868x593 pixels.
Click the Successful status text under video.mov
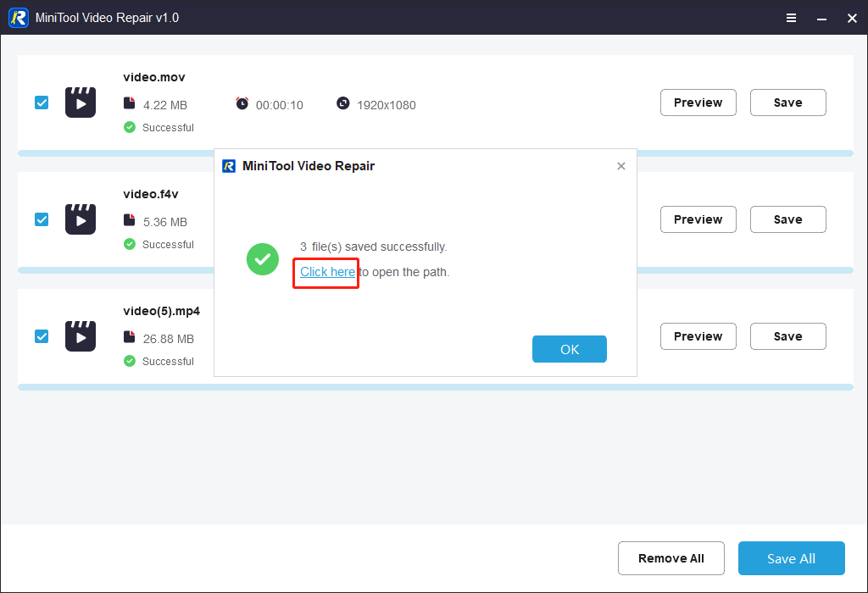(168, 128)
